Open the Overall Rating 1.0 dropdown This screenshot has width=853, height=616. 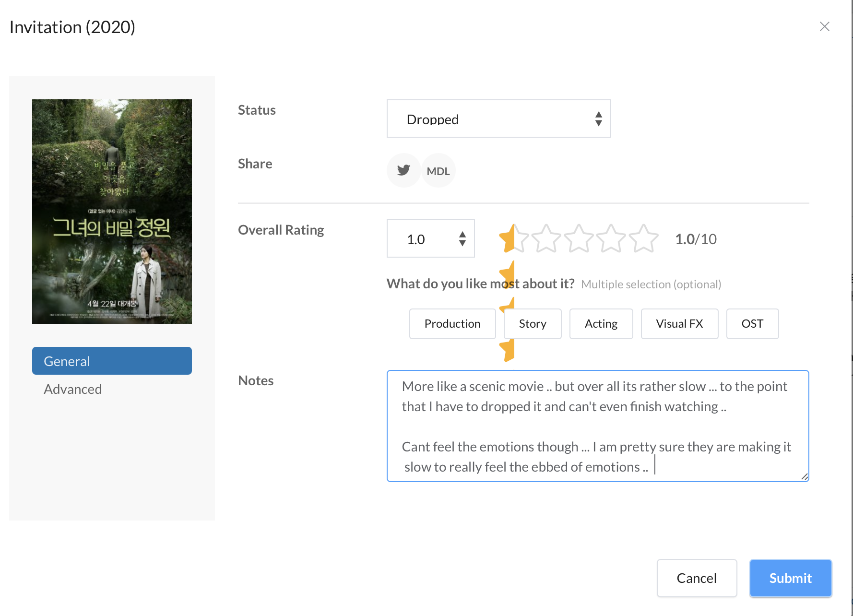click(x=430, y=238)
